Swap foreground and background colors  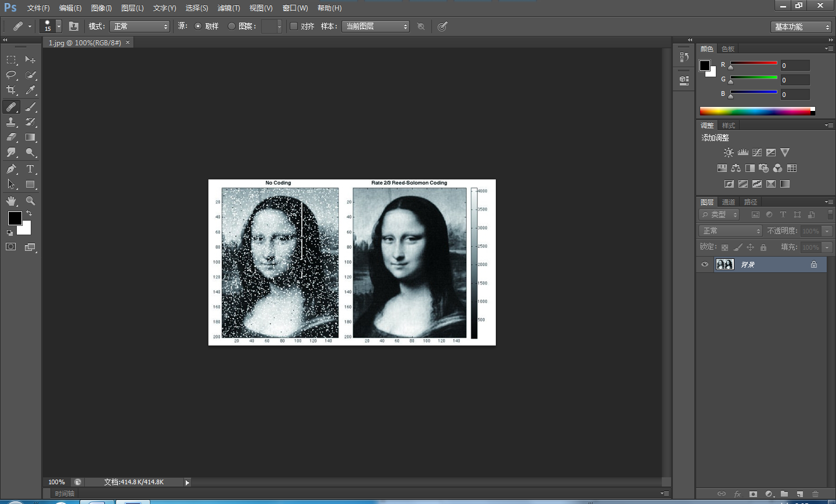(29, 214)
